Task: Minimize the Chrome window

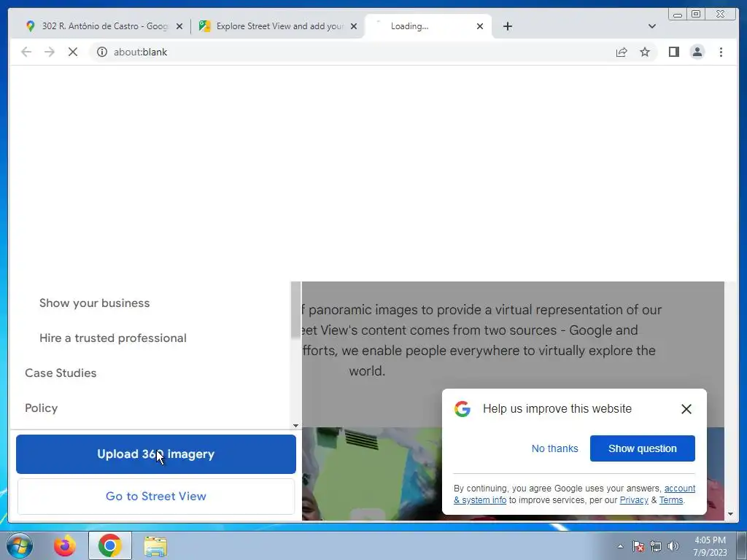Action: click(678, 15)
